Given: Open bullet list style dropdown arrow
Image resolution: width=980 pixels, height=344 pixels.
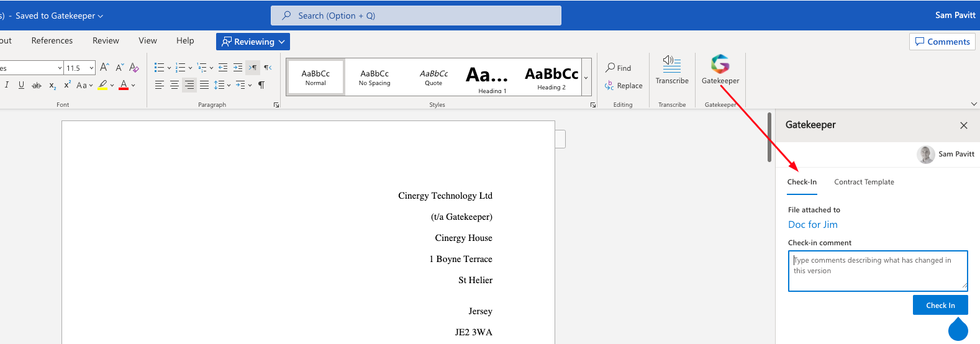Looking at the screenshot, I should coord(169,67).
